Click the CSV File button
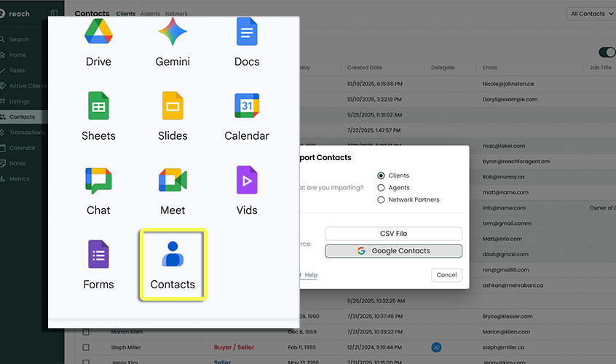Screen dimensions: 616x364 point(393,234)
